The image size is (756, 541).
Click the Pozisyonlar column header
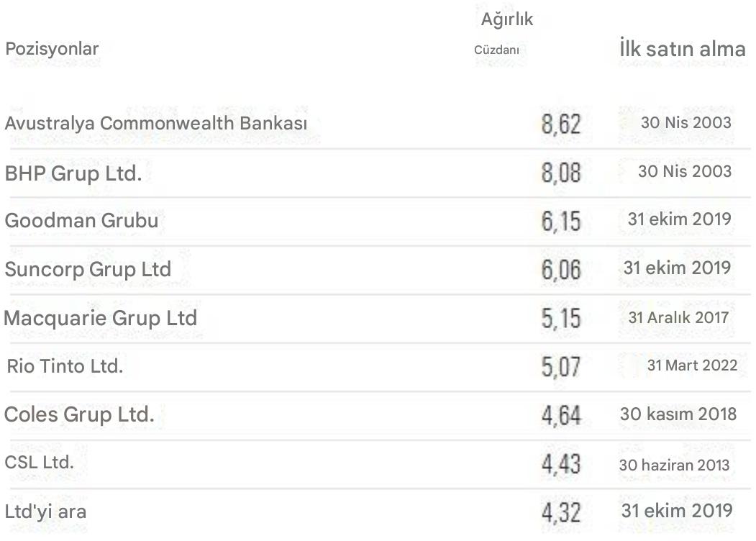52,49
